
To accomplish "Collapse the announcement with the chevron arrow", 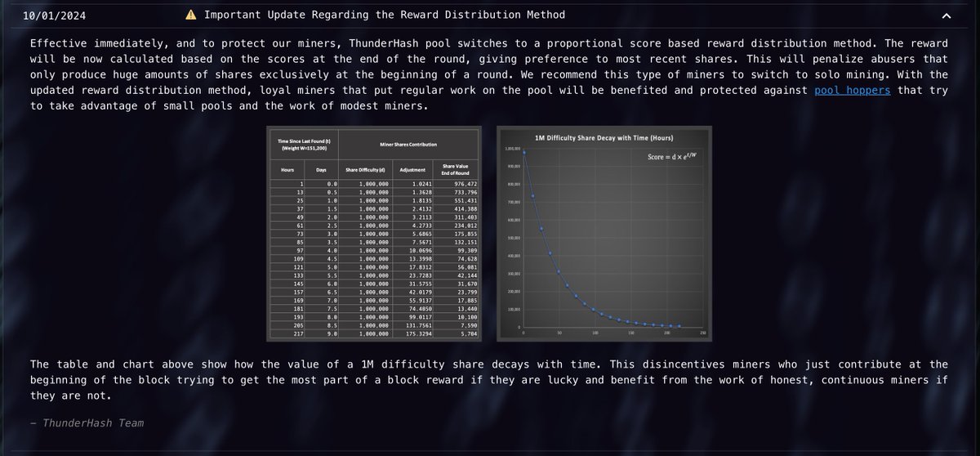I will [x=947, y=16].
